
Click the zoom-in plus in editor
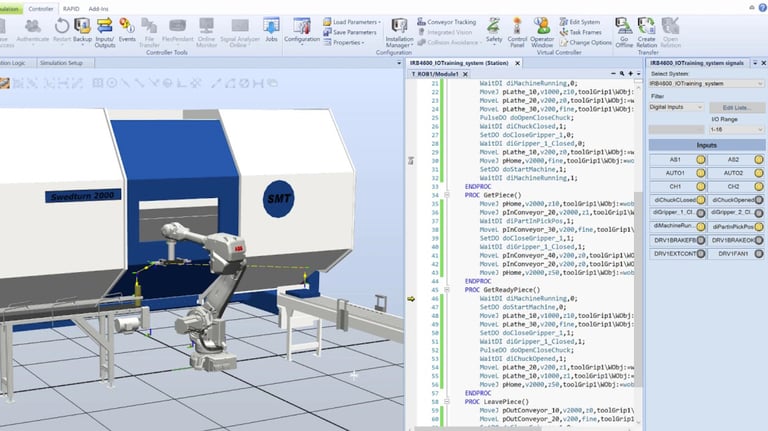(x=630, y=73)
